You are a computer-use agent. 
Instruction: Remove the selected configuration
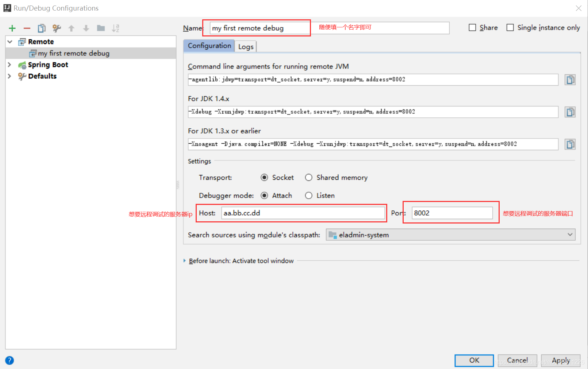(27, 28)
